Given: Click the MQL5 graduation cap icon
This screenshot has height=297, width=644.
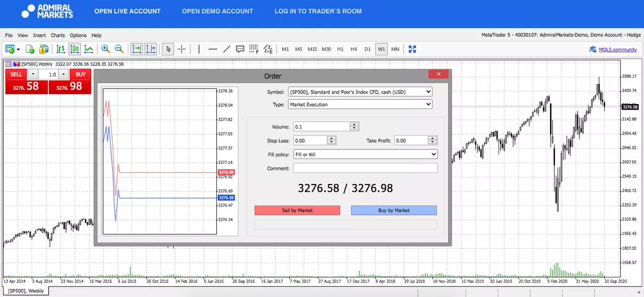Looking at the screenshot, I should click(x=593, y=49).
